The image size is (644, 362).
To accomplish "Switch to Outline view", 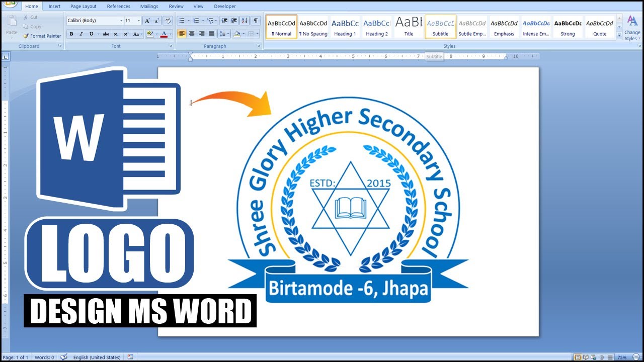I will pos(601,357).
